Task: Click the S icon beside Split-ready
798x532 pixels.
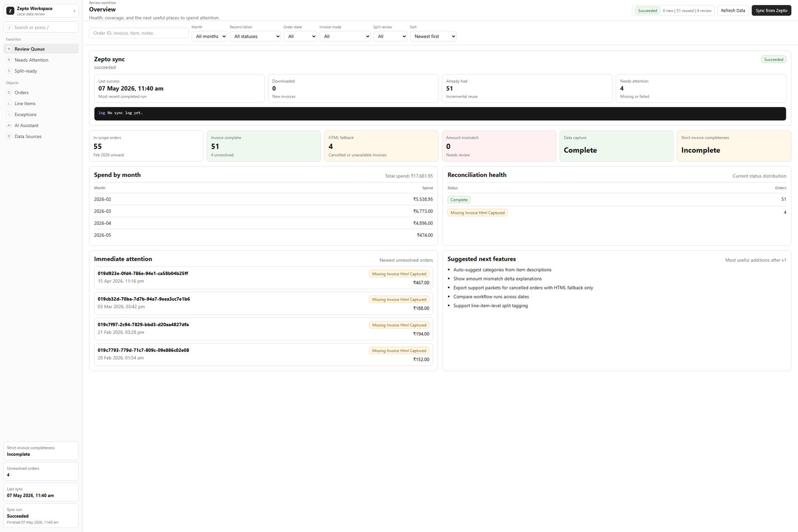Action: click(x=9, y=71)
